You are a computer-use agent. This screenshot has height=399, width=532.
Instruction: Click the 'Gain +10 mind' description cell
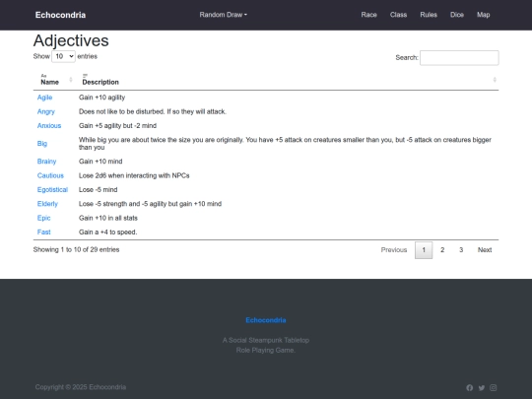pos(100,162)
